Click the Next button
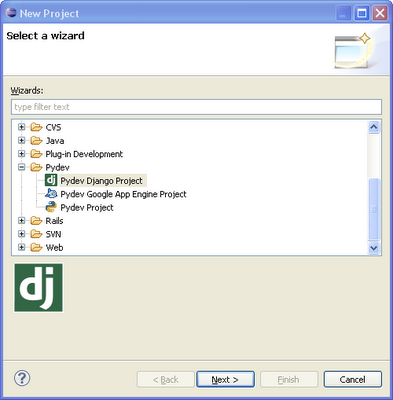 tap(225, 379)
